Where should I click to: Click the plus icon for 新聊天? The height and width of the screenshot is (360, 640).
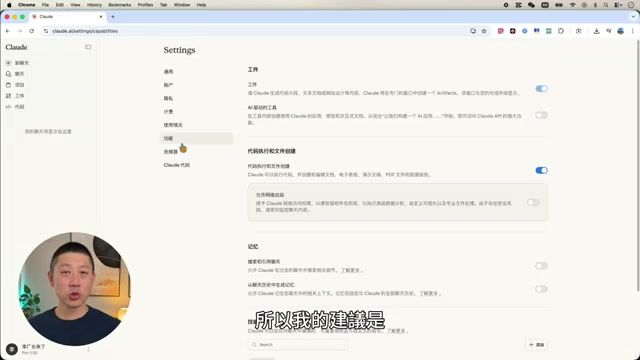(x=9, y=63)
